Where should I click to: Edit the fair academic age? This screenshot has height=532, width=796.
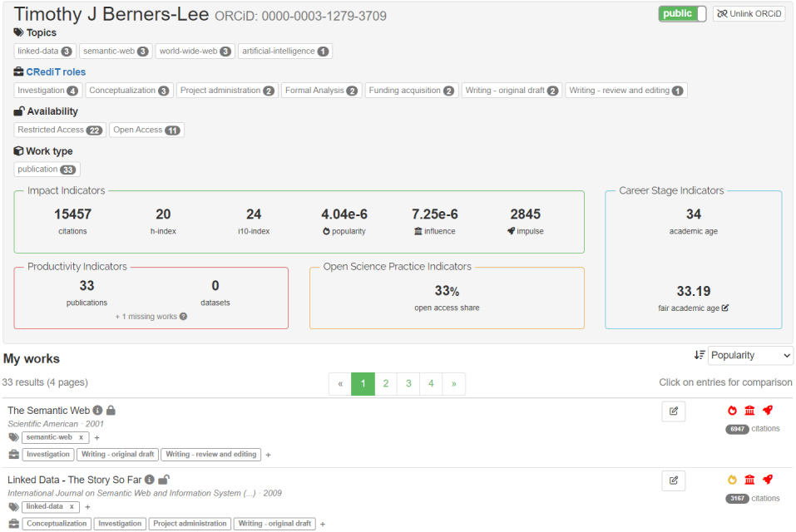tap(725, 308)
